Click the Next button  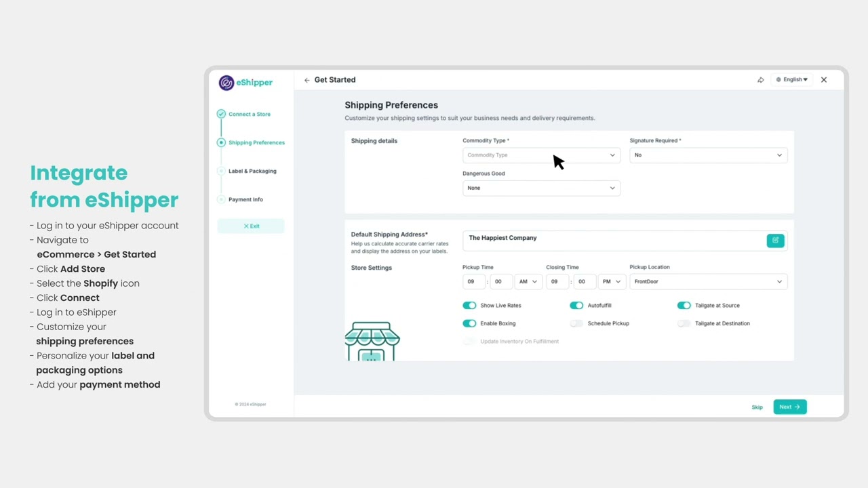pyautogui.click(x=790, y=407)
